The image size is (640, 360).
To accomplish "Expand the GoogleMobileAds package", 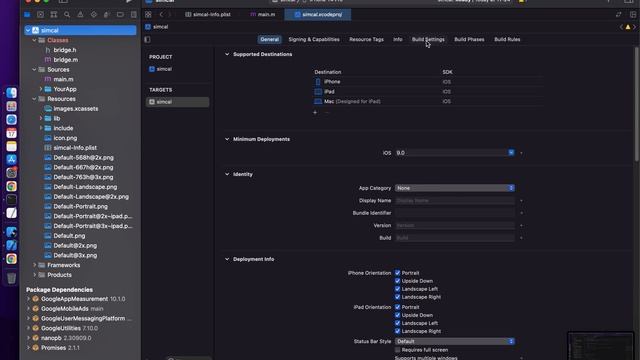I will [28, 309].
